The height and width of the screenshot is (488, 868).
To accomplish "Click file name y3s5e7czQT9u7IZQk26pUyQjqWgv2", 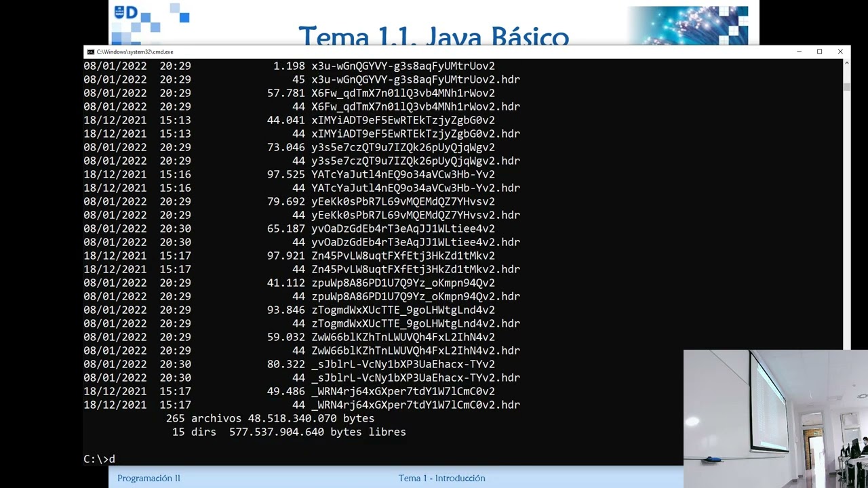I will (x=403, y=147).
